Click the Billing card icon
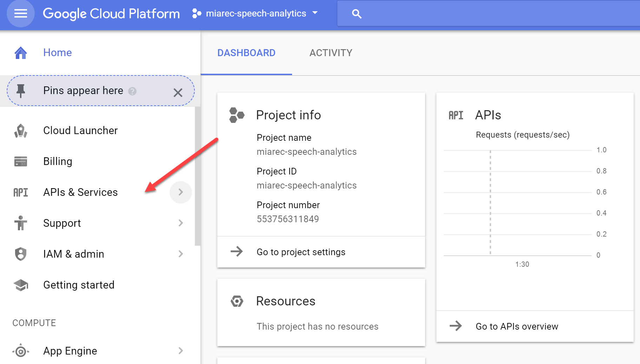 click(21, 161)
